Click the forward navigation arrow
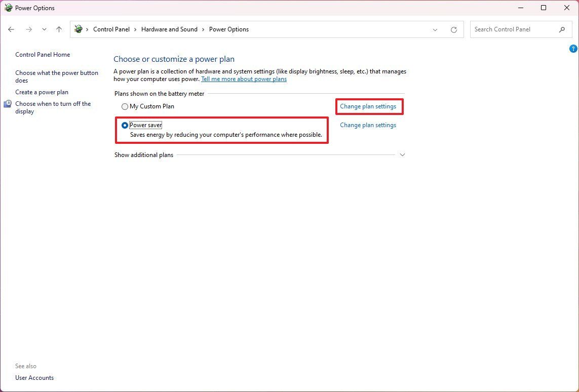This screenshot has height=392, width=579. [x=29, y=29]
